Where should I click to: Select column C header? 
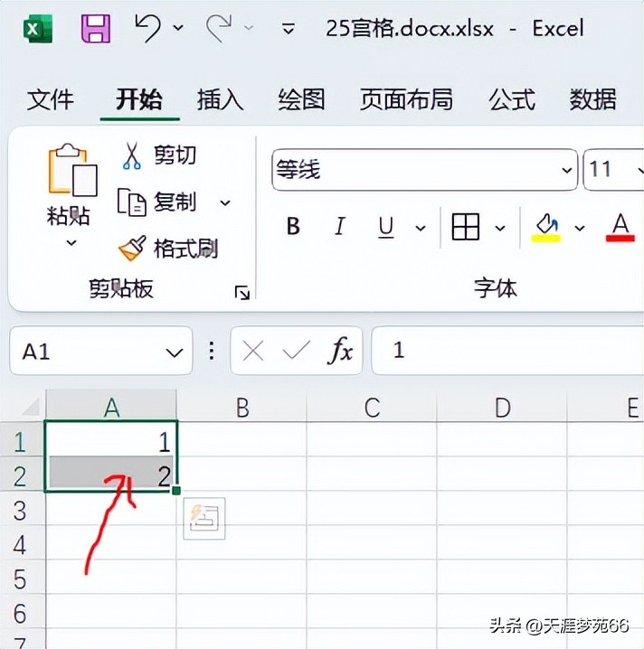(x=372, y=407)
